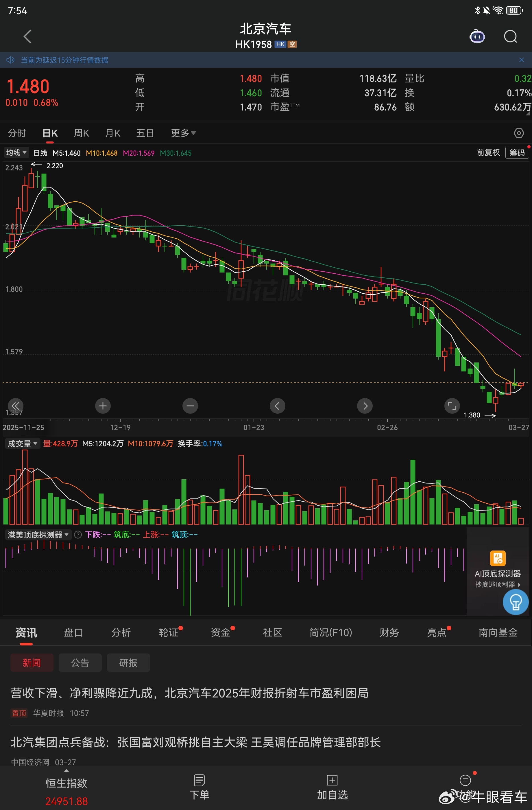Tap the 换手率:0.17% label

click(x=200, y=444)
